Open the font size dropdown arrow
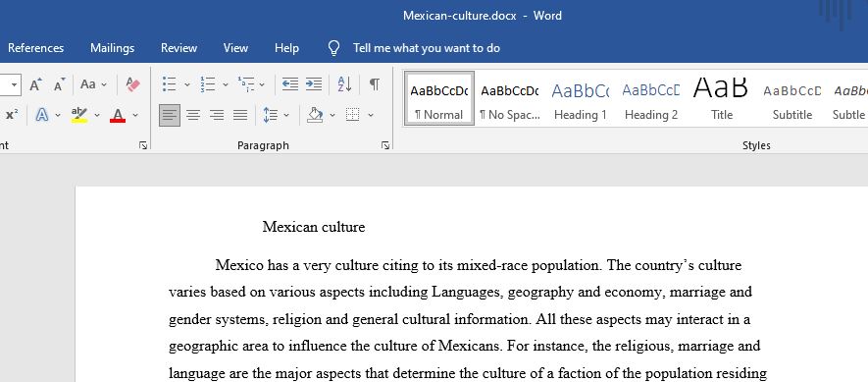Image resolution: width=868 pixels, height=382 pixels. [x=14, y=84]
